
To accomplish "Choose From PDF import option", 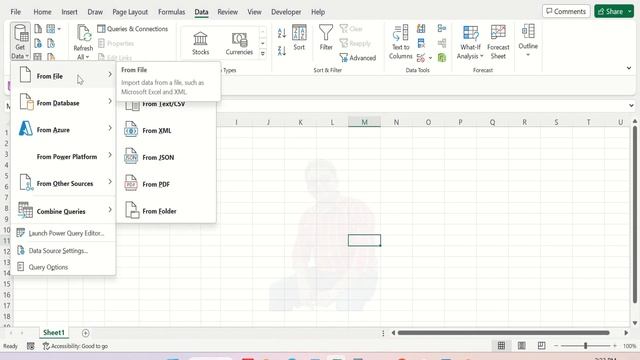I will click(166, 184).
